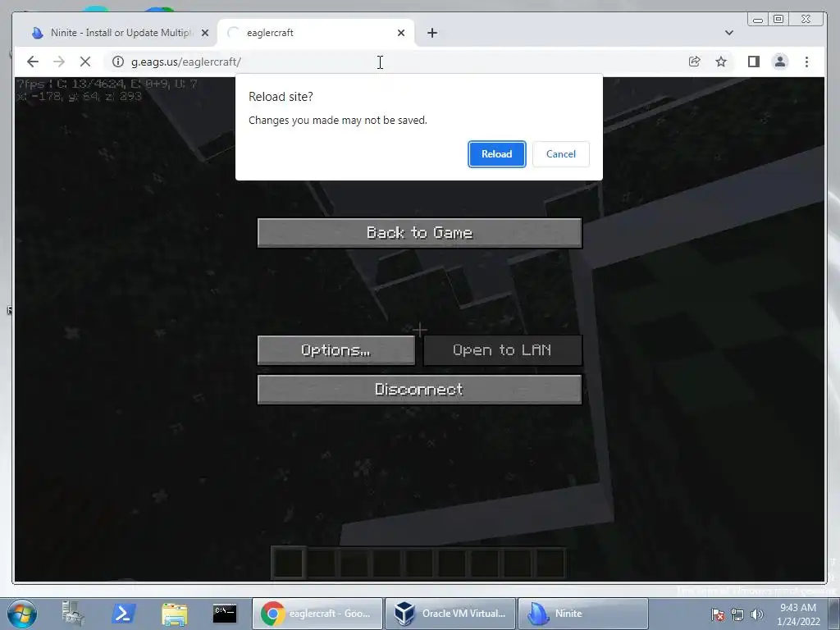Maximize the Chrome window
Image resolution: width=840 pixels, height=630 pixels.
click(778, 20)
